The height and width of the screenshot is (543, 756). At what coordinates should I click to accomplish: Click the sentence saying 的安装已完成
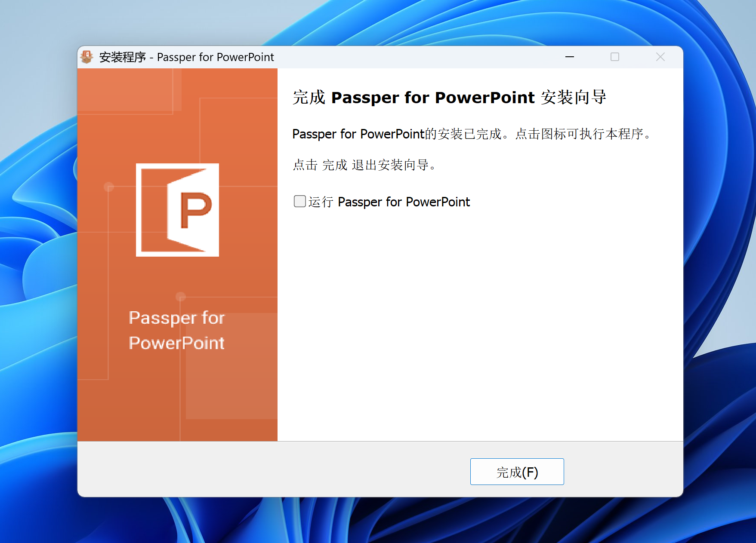[x=472, y=134]
